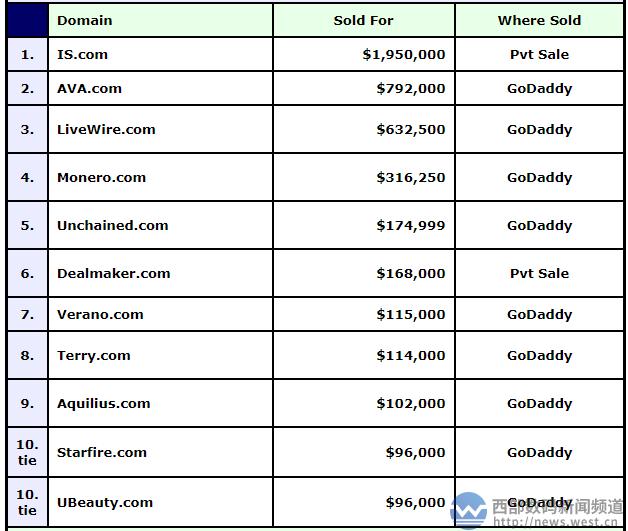The height and width of the screenshot is (531, 628).
Task: Open the Monero.com domain entry
Action: point(101,177)
